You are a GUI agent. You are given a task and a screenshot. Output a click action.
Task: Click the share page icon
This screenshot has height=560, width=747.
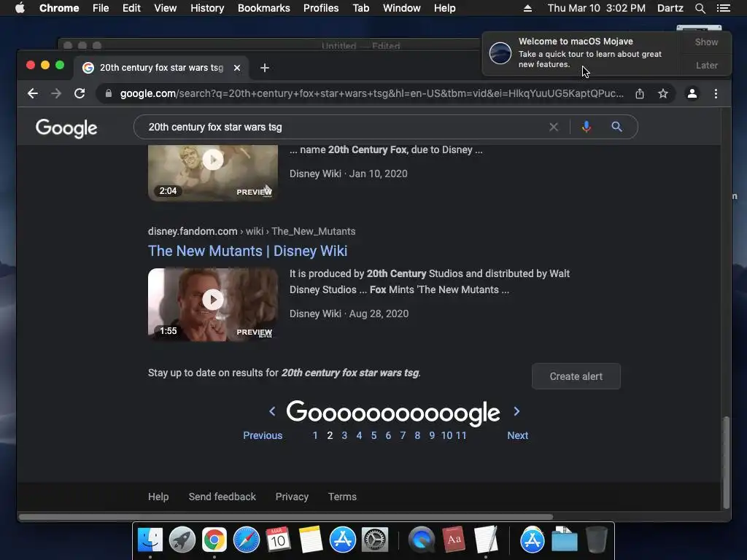640,93
